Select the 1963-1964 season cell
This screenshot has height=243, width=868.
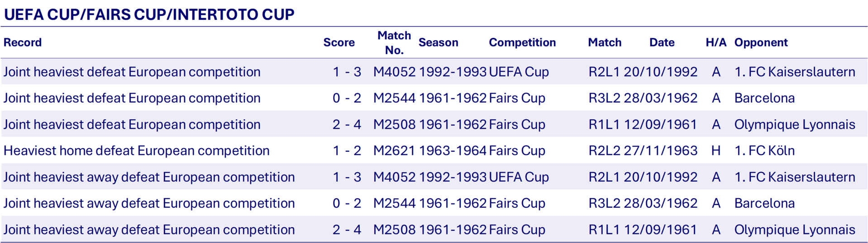(x=453, y=150)
